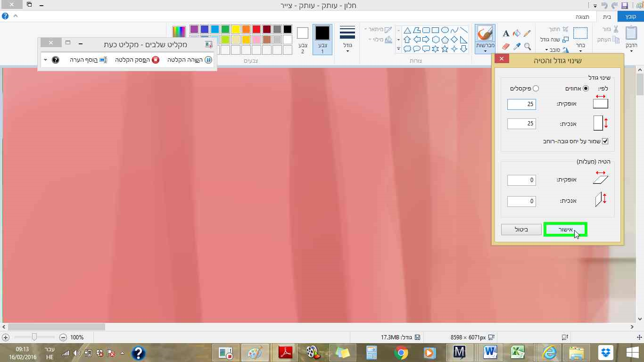Click the Paste clipboard icon
Image resolution: width=644 pixels, height=362 pixels.
pos(631,33)
